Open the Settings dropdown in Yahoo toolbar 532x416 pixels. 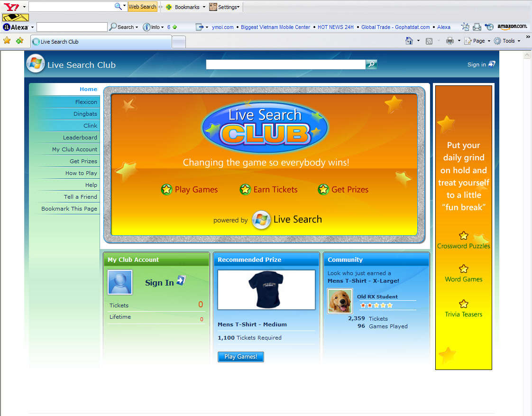(x=238, y=7)
